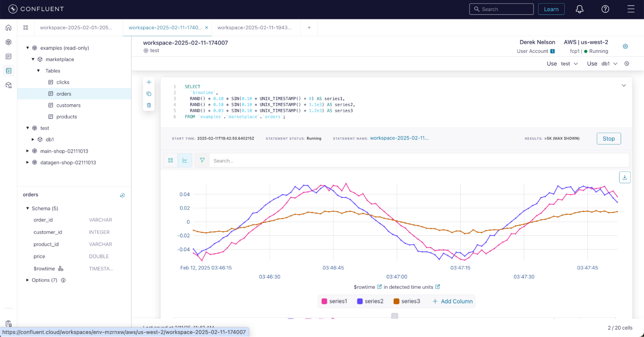
Task: Download chart results with download icon
Action: (624, 177)
